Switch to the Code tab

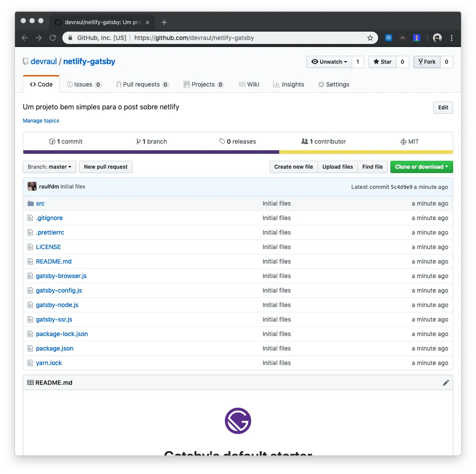tap(41, 84)
